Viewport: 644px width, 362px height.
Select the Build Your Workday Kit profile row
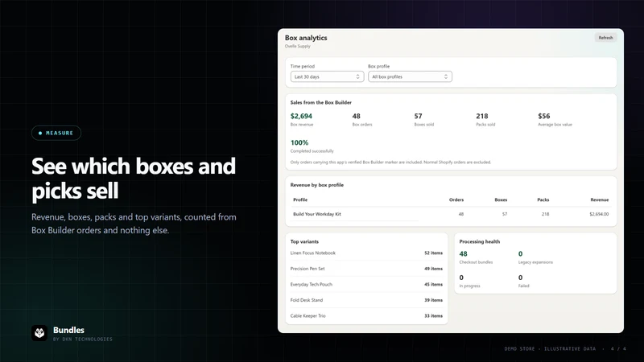click(x=451, y=214)
